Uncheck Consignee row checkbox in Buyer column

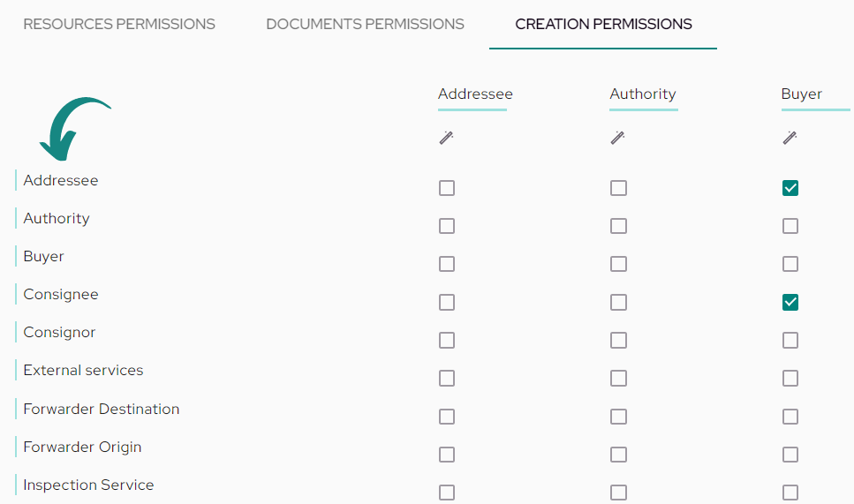coord(790,302)
